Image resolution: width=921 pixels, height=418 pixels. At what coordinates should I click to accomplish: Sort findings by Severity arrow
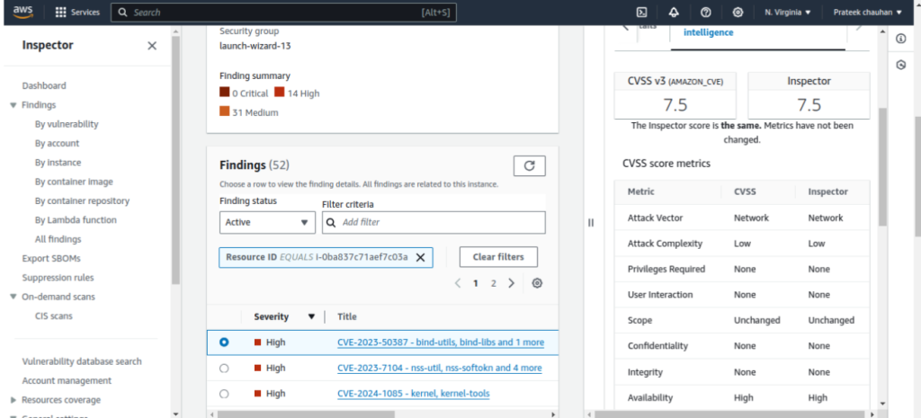311,317
